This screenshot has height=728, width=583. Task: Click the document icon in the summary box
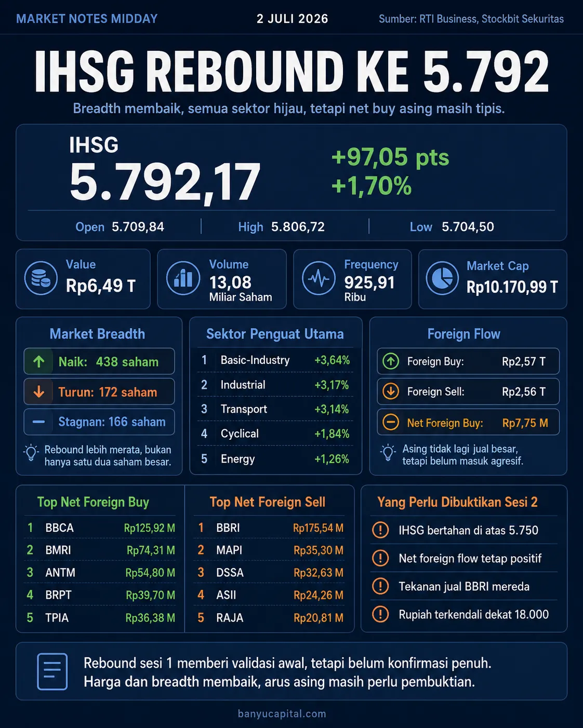[x=52, y=671]
